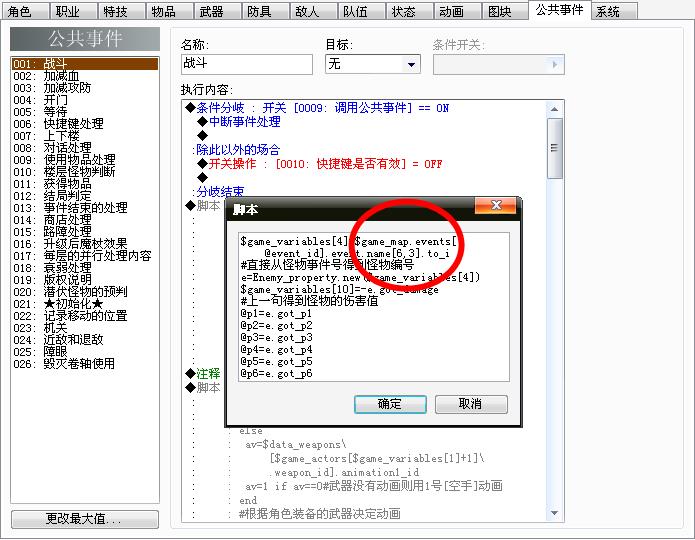Select common event 022: 记录移动的位置
Image resolution: width=695 pixels, height=540 pixels.
click(85, 316)
